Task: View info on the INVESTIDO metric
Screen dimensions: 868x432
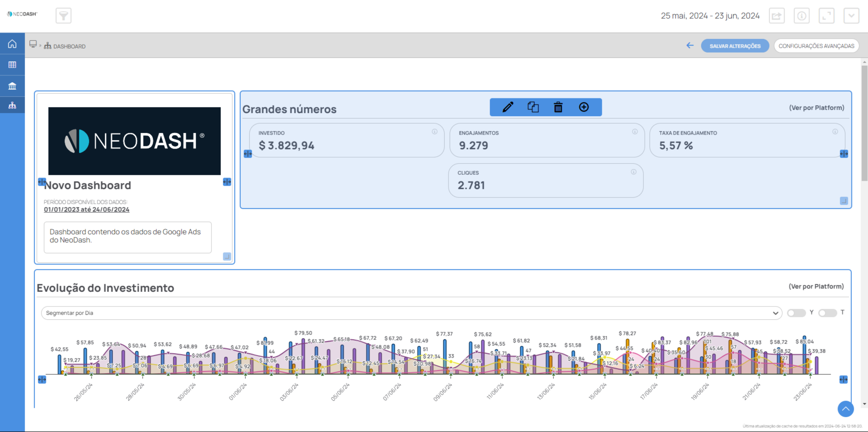Action: pyautogui.click(x=435, y=131)
